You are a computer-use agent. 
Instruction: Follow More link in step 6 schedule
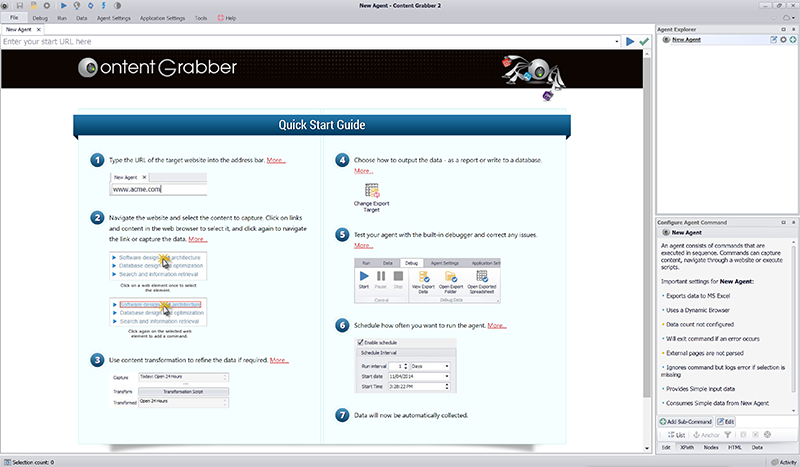click(x=496, y=326)
